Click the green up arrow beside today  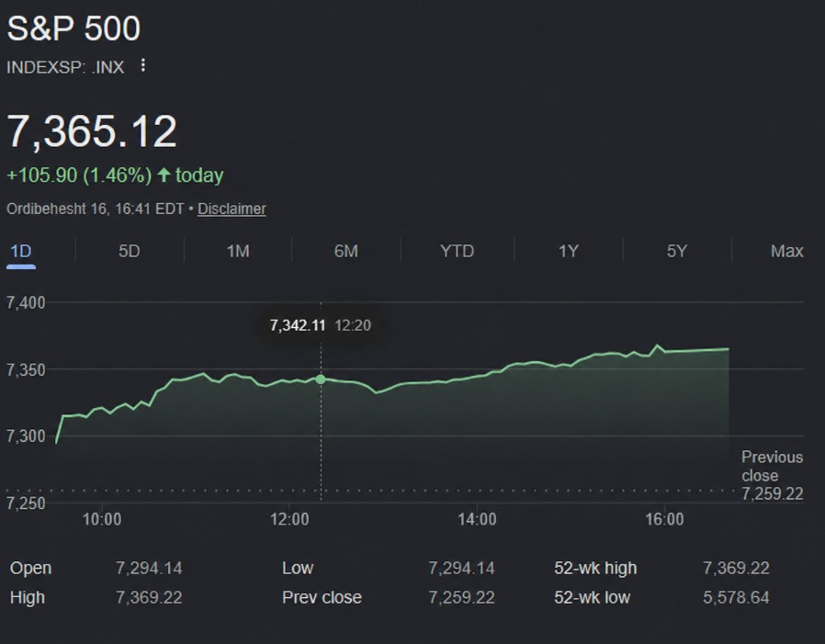click(164, 175)
